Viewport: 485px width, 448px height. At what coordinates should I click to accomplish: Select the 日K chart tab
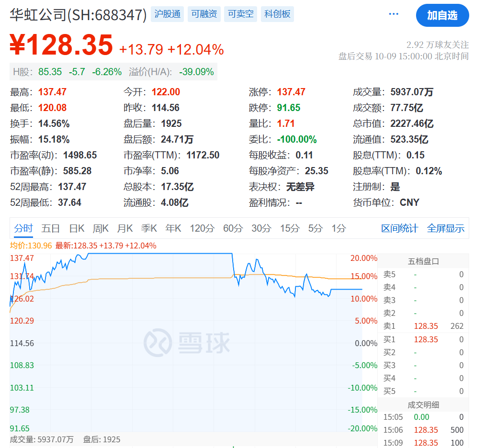[x=77, y=228]
